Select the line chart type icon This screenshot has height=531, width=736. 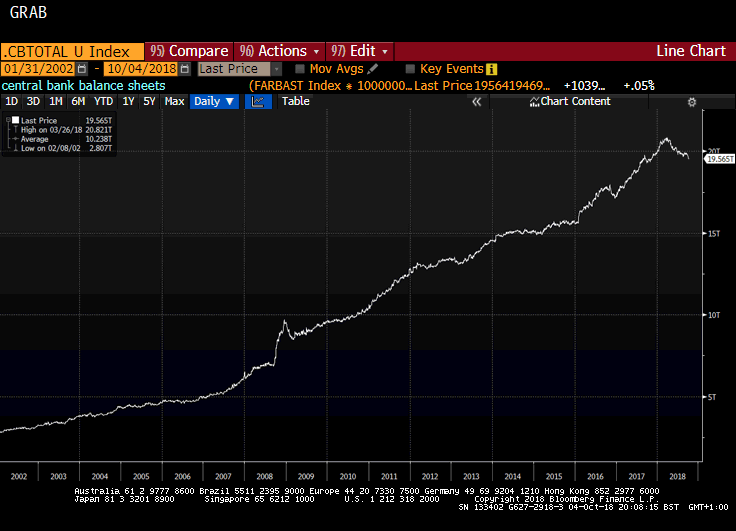[x=258, y=101]
